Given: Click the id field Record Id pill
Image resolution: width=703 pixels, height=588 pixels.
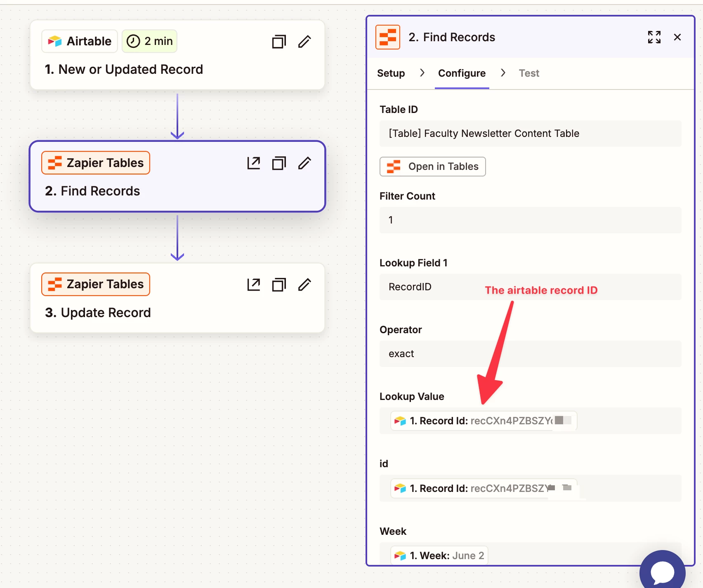Looking at the screenshot, I should pos(484,488).
